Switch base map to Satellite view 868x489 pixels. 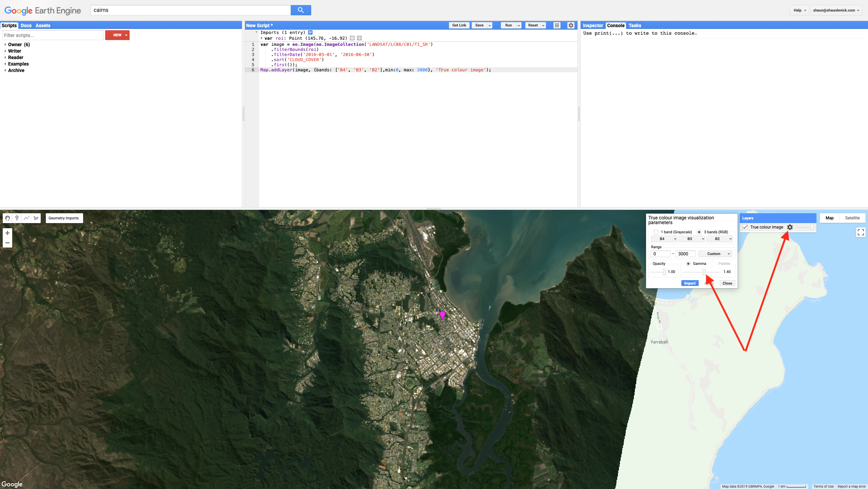point(852,218)
